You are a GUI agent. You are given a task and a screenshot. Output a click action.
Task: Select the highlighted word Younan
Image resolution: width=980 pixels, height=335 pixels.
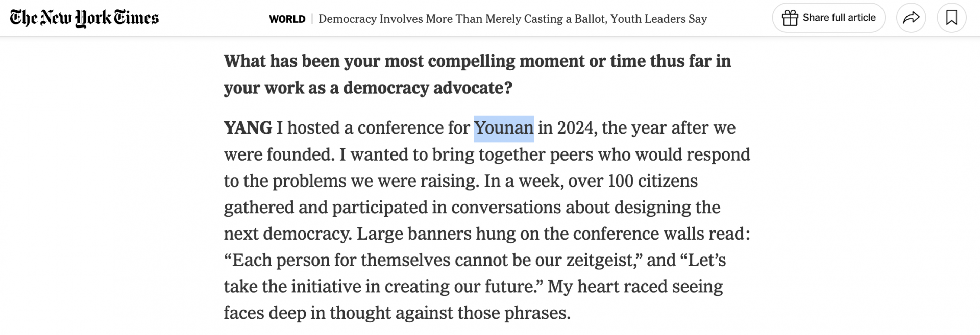(503, 128)
